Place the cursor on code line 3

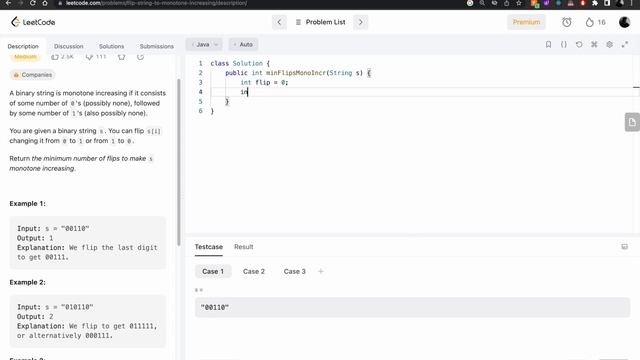[x=264, y=82]
